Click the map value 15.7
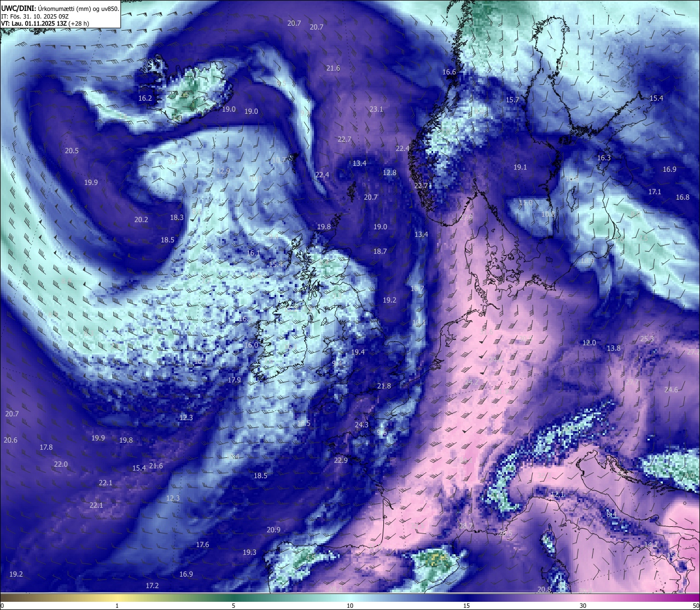 512,100
